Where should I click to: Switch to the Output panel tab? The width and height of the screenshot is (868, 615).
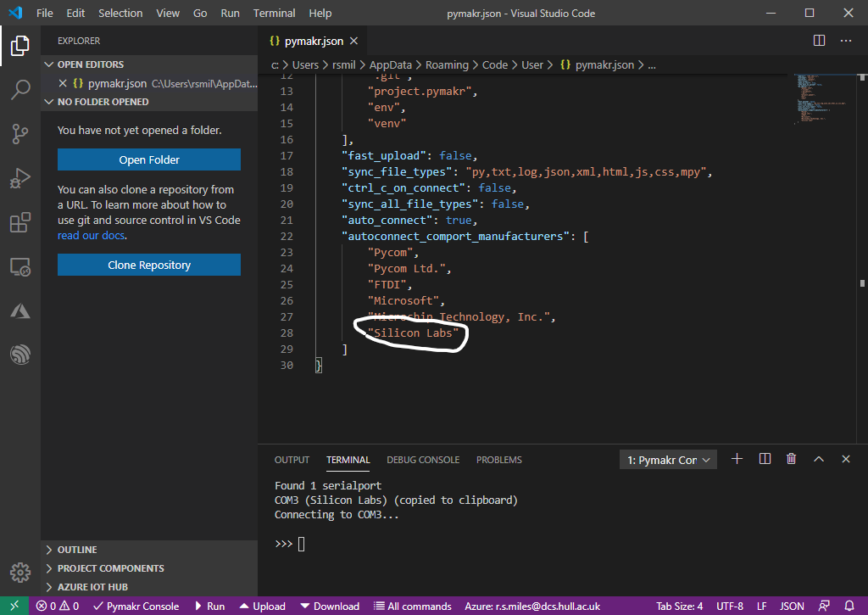292,460
